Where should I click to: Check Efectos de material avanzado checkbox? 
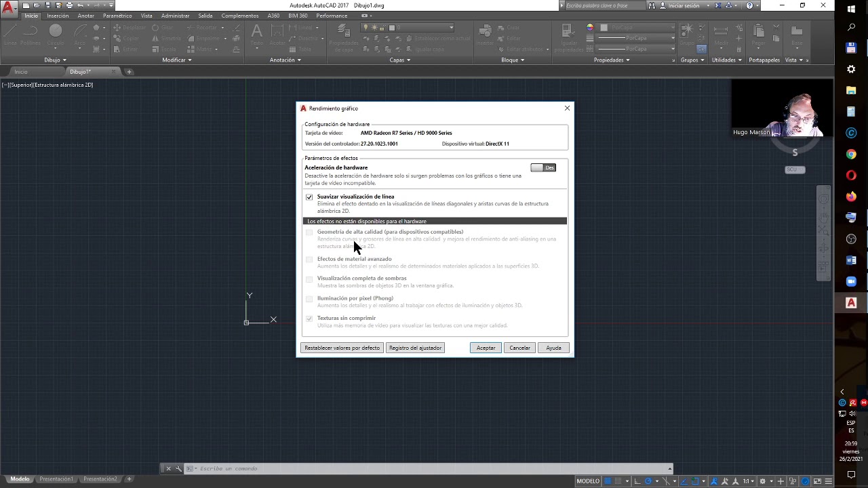click(x=309, y=260)
